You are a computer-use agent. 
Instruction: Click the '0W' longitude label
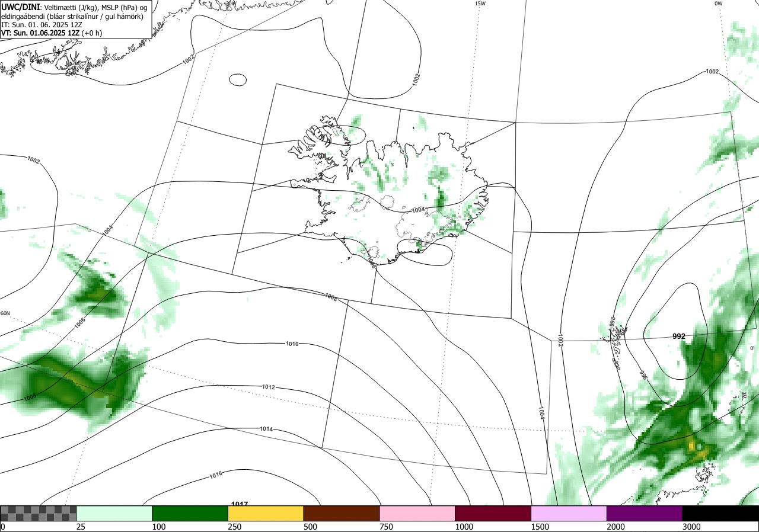click(718, 4)
